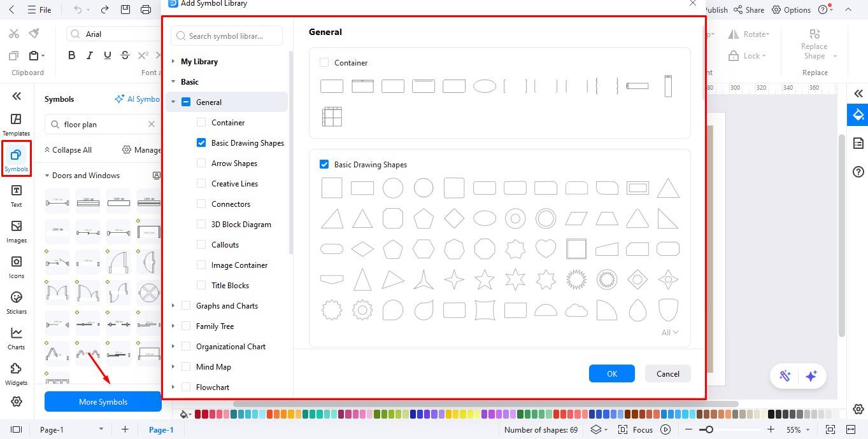Click the More Symbols button
This screenshot has height=439, width=868.
pos(103,401)
